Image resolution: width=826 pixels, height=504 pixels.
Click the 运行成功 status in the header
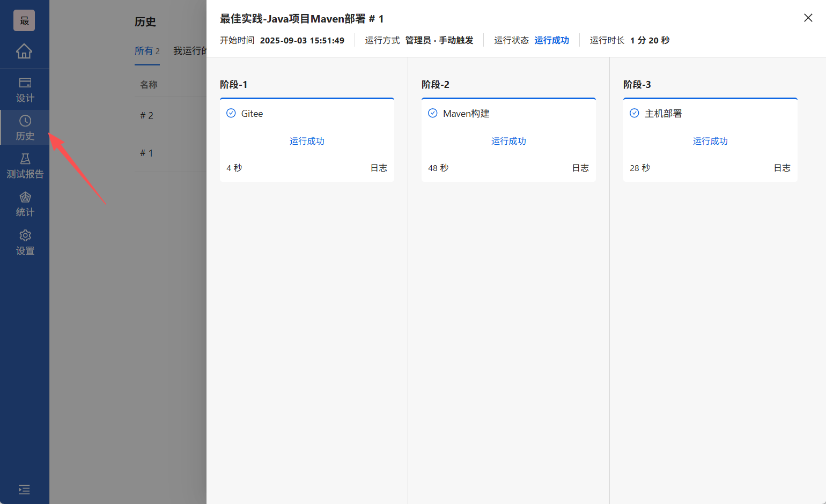pyautogui.click(x=552, y=40)
